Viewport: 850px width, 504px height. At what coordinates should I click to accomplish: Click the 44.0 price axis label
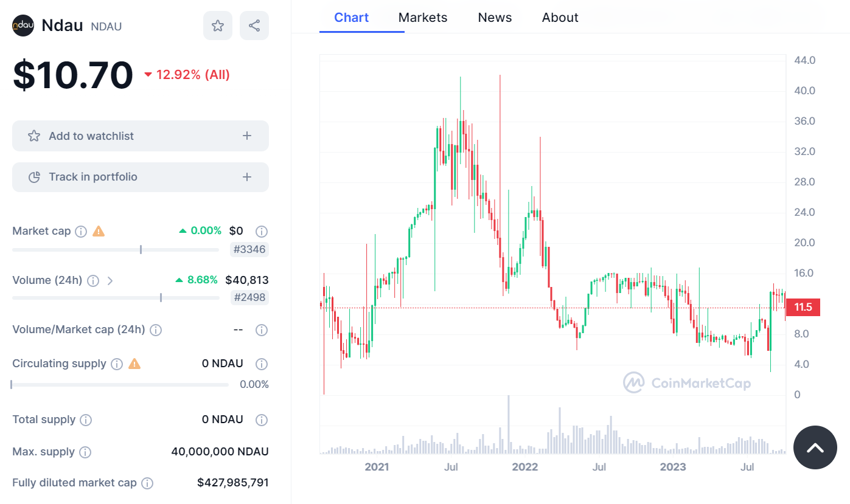805,60
